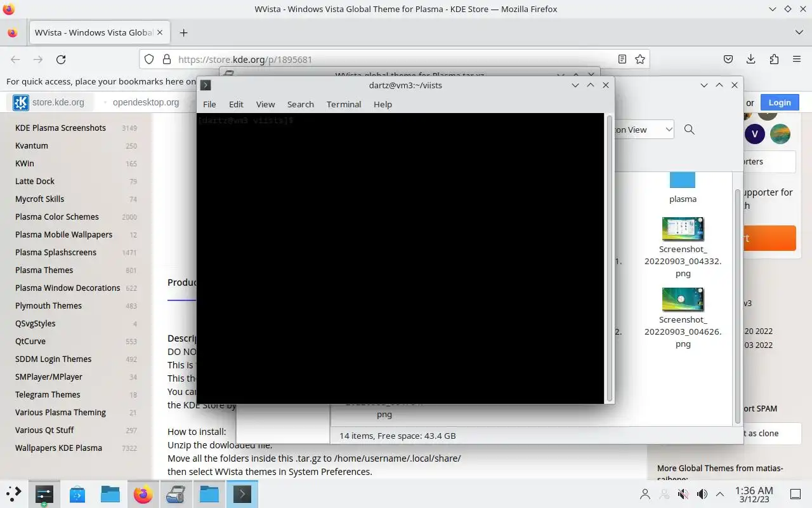Switch to the second file manager taskbar entry
The image size is (812, 508).
tap(209, 494)
